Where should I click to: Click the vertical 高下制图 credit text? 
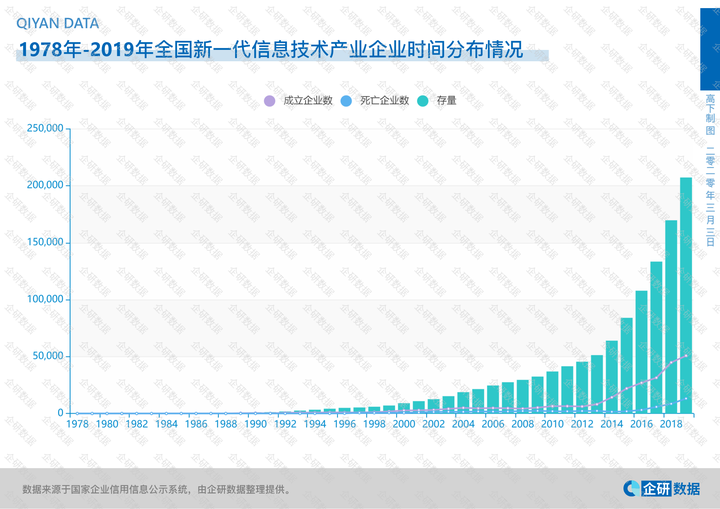coord(710,115)
